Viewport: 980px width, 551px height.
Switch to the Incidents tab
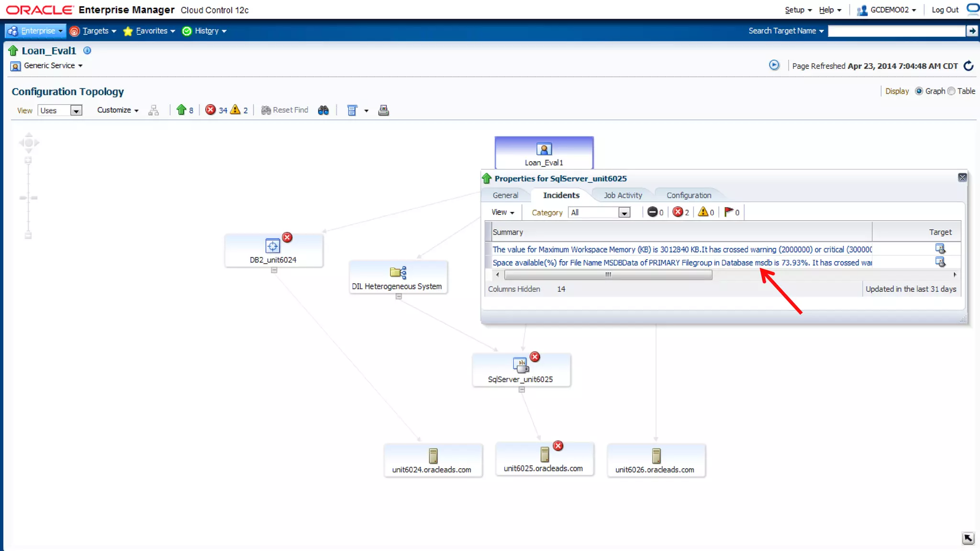coord(561,195)
